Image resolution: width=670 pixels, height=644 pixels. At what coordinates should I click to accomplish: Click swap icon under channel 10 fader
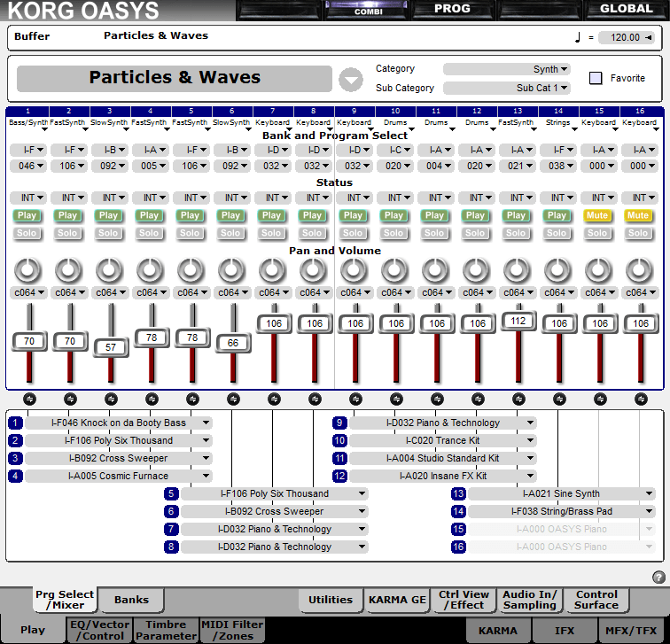396,400
